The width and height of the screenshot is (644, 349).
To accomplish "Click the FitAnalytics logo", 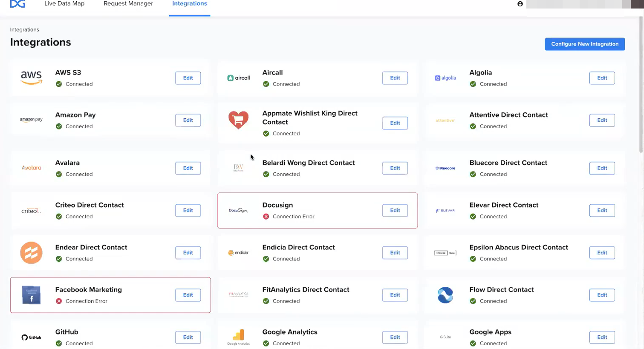I will (238, 295).
